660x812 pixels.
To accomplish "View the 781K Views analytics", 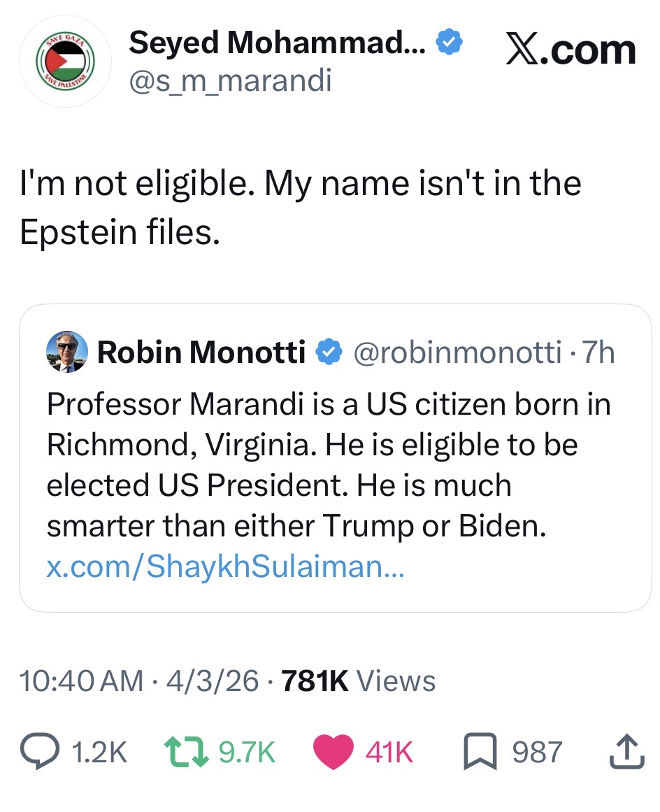I will (358, 681).
